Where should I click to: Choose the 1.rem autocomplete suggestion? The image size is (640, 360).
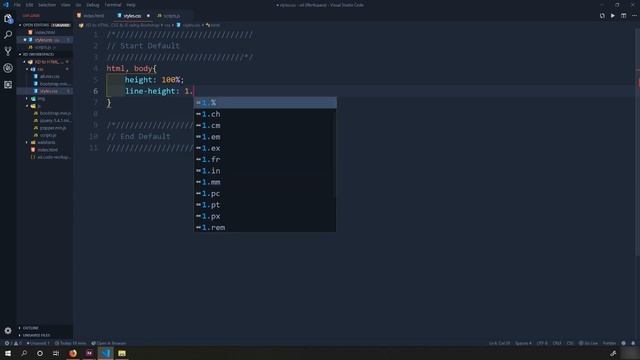[265, 227]
